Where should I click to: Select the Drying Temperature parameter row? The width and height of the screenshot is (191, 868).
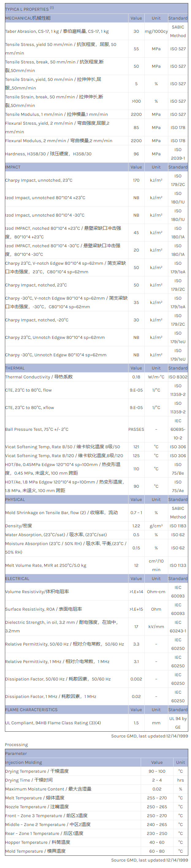[37, 771]
